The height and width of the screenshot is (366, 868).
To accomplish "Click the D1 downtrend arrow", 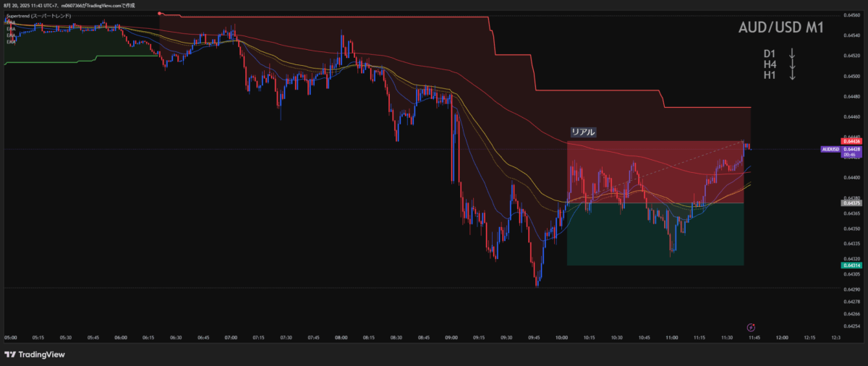I will pos(792,54).
